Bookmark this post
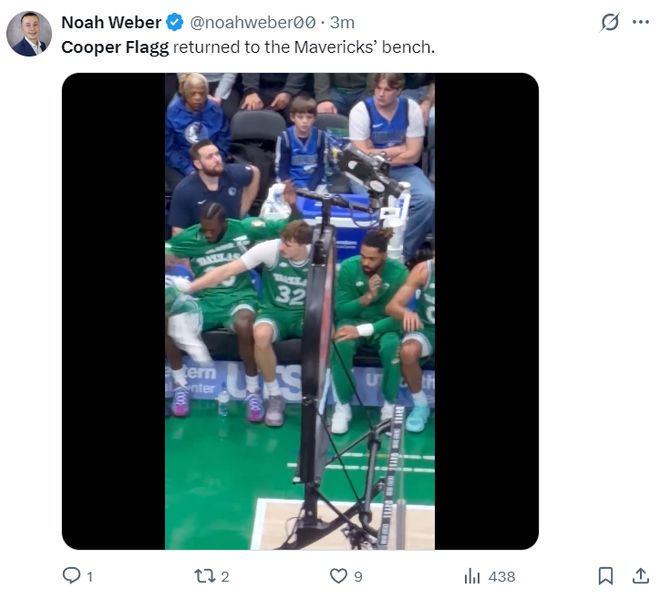This screenshot has height=599, width=660. [x=606, y=576]
